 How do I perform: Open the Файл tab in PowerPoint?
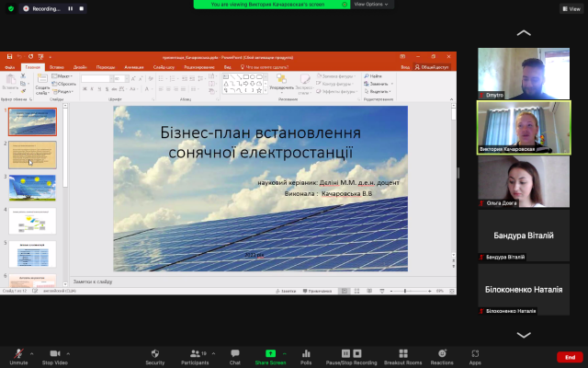(x=10, y=67)
